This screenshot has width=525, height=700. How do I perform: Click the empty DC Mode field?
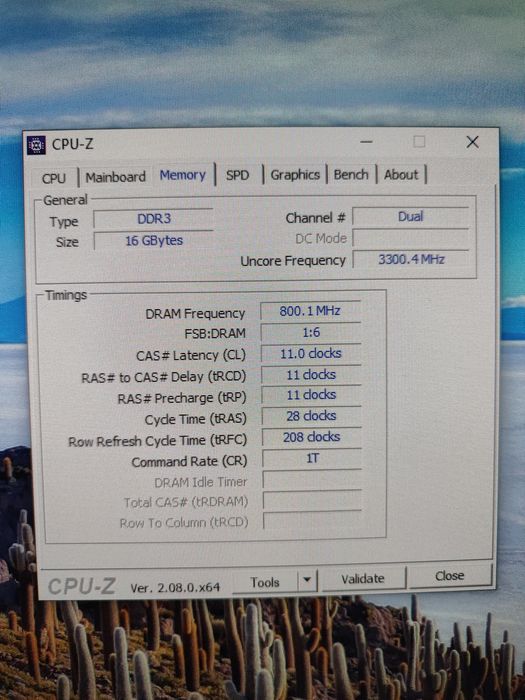pyautogui.click(x=411, y=238)
